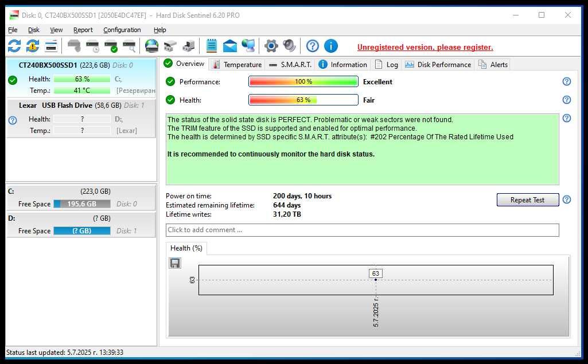Switch to the Overview tab
The image size is (588, 364).
(x=185, y=64)
